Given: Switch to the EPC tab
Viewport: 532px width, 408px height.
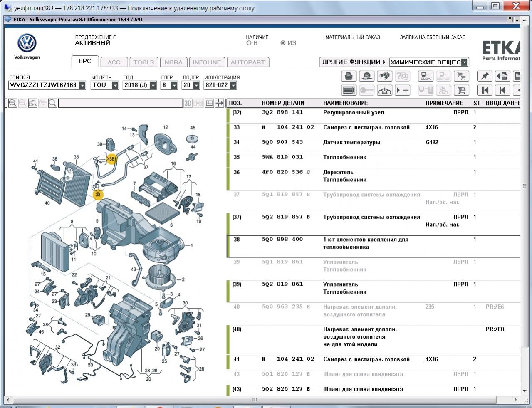Looking at the screenshot, I should click(85, 61).
